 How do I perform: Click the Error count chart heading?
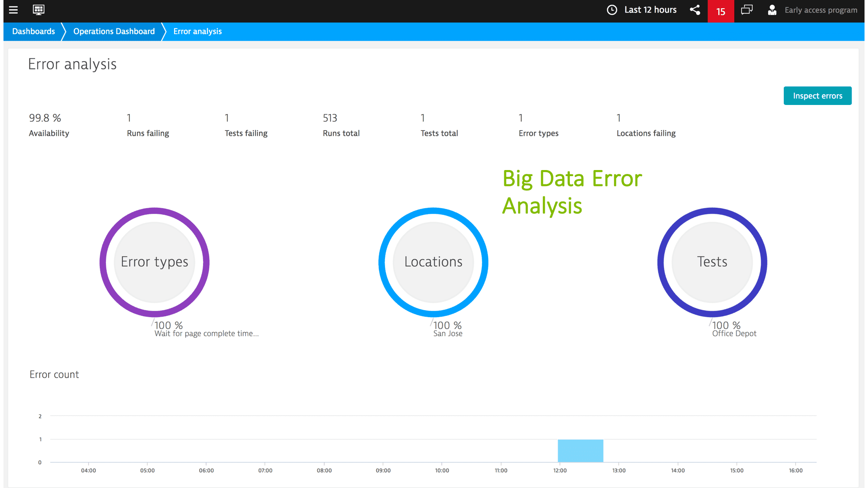pyautogui.click(x=54, y=374)
